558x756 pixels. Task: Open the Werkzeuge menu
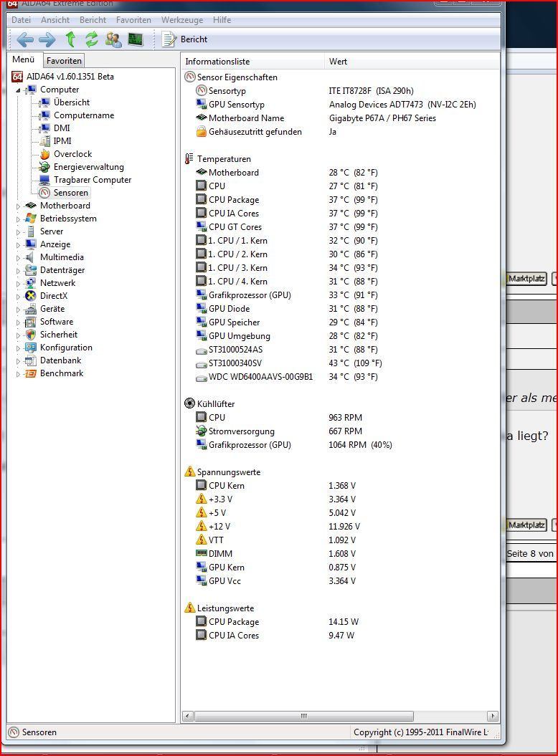pos(182,20)
